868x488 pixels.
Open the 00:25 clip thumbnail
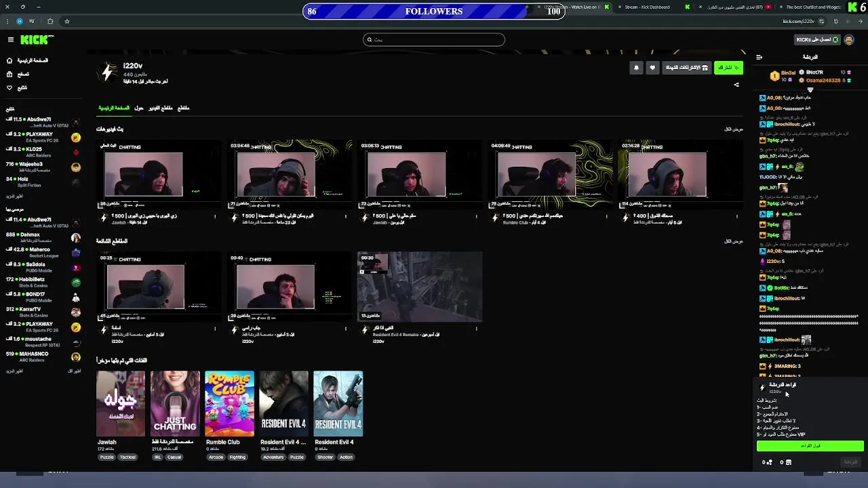point(159,287)
